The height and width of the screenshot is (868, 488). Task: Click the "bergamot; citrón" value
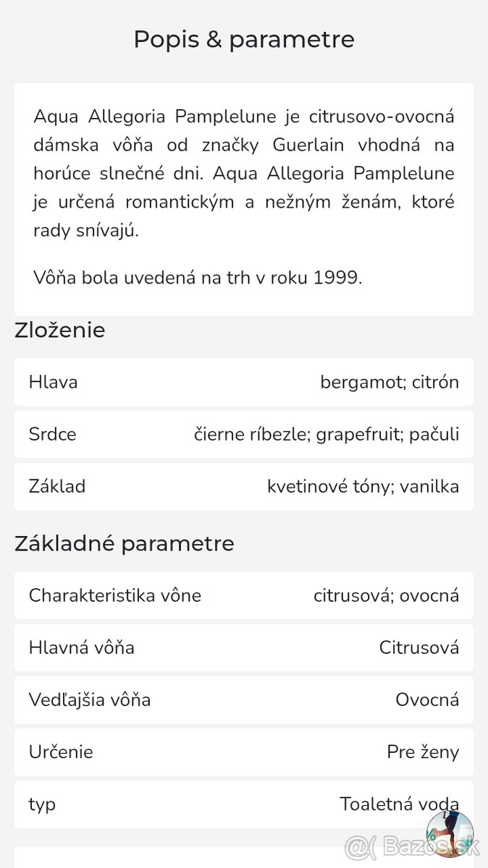[390, 382]
